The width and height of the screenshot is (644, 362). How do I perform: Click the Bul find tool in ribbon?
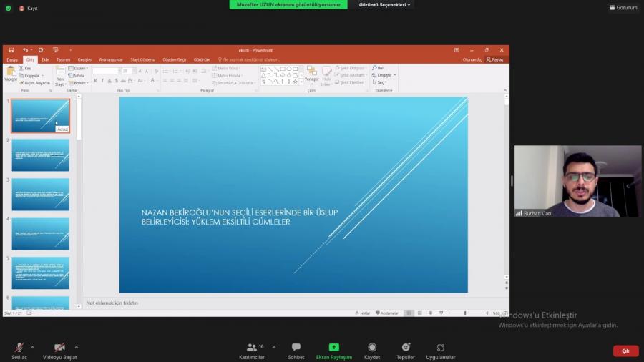pos(379,68)
